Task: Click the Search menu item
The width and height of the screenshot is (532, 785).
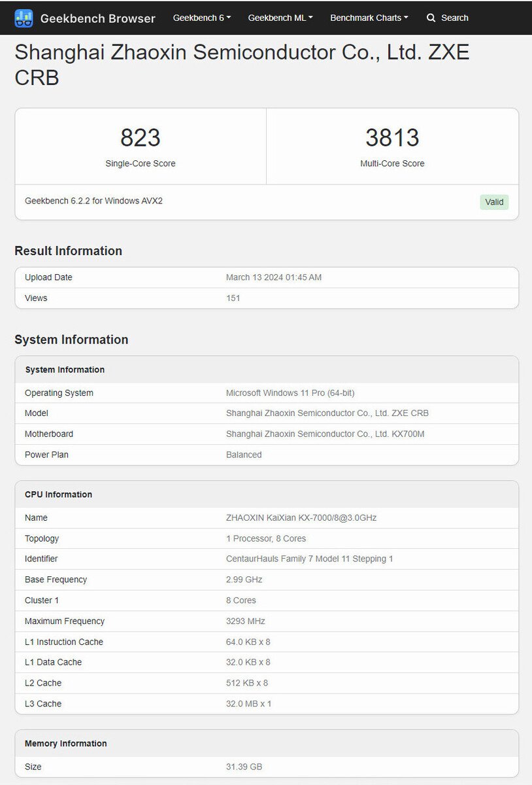Action: (x=448, y=18)
